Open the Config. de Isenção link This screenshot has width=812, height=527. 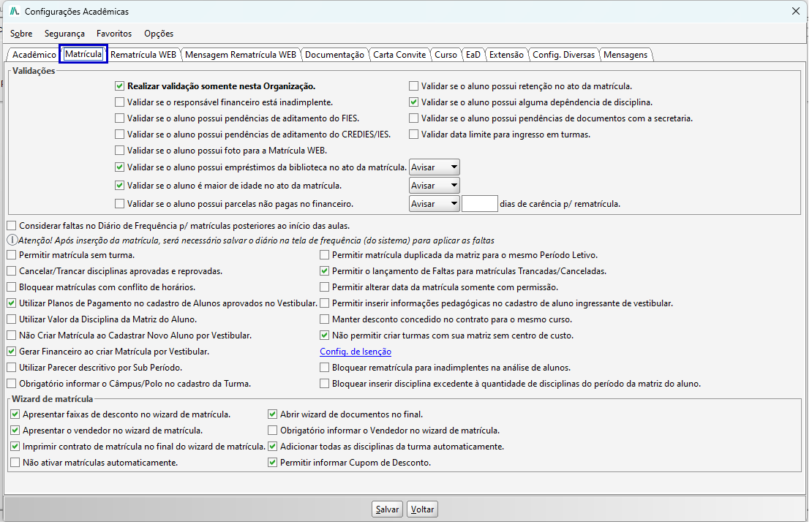356,352
